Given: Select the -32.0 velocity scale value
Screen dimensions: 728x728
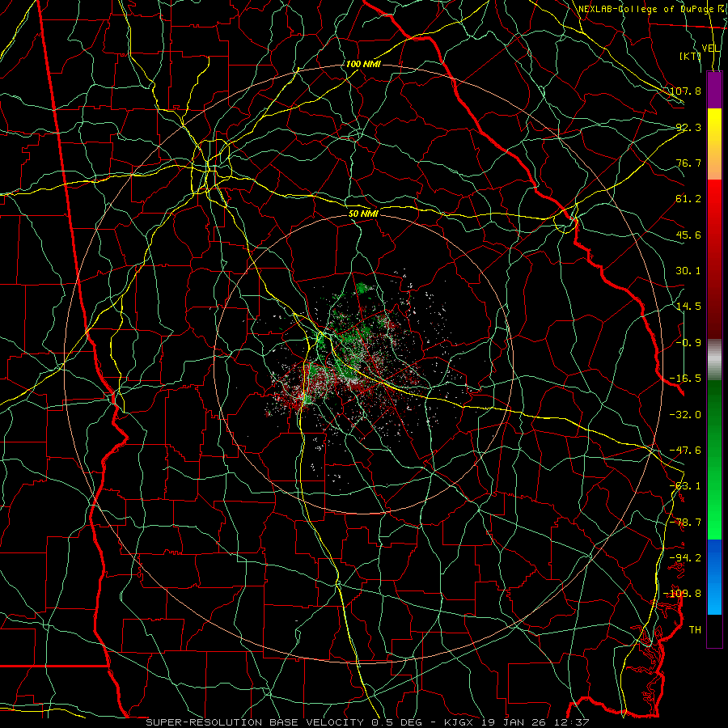Looking at the screenshot, I should point(685,415).
